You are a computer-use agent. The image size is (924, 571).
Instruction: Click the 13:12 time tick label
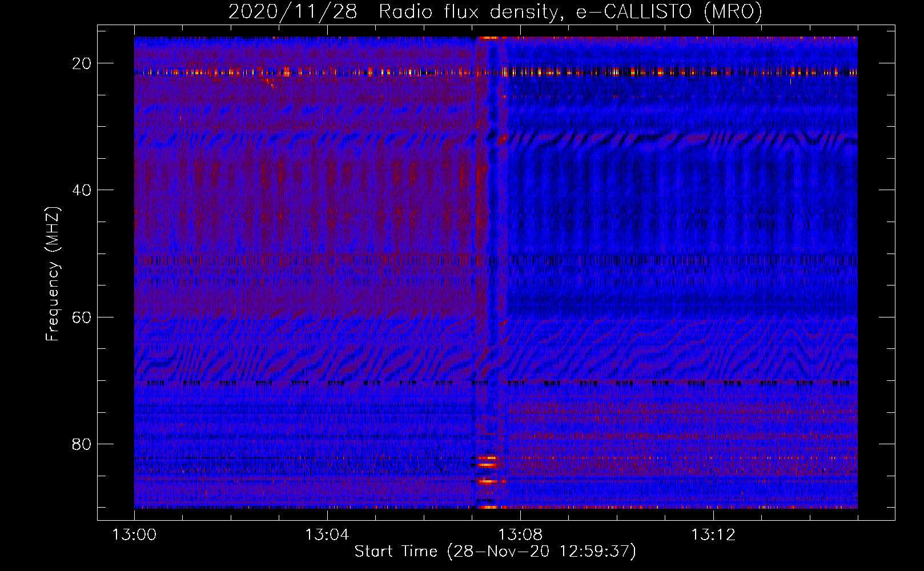[x=713, y=535]
